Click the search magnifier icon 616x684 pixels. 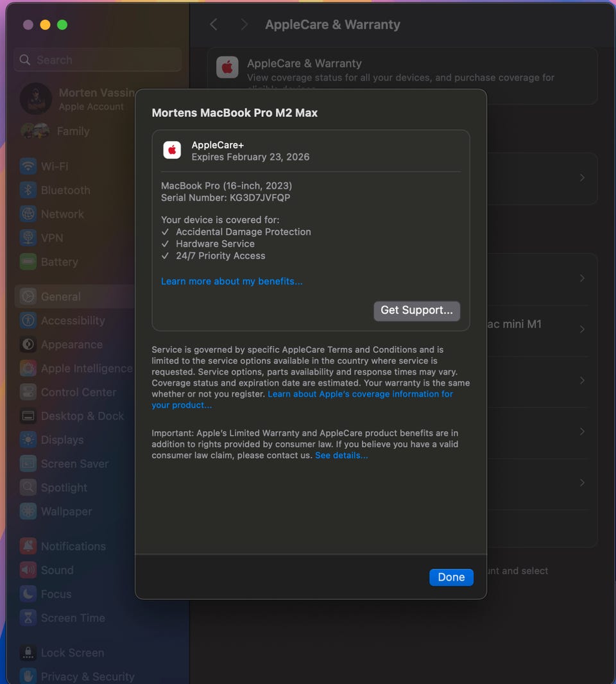coord(25,60)
